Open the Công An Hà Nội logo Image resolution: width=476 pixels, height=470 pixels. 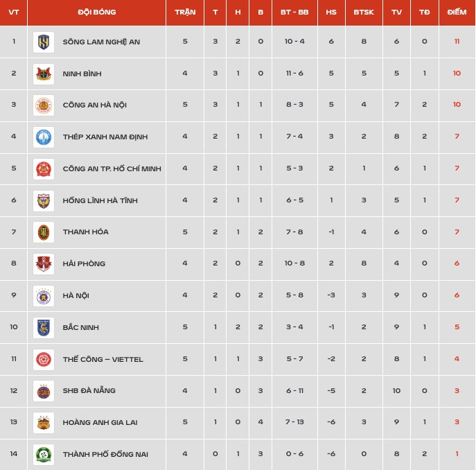click(x=44, y=105)
